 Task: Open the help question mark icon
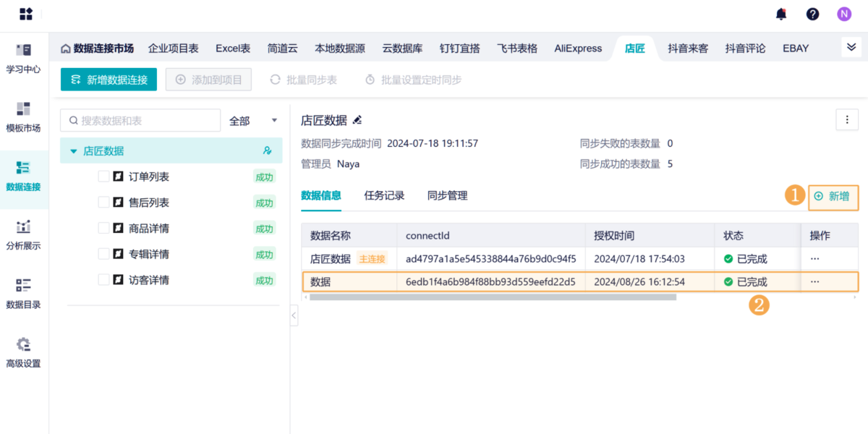813,14
